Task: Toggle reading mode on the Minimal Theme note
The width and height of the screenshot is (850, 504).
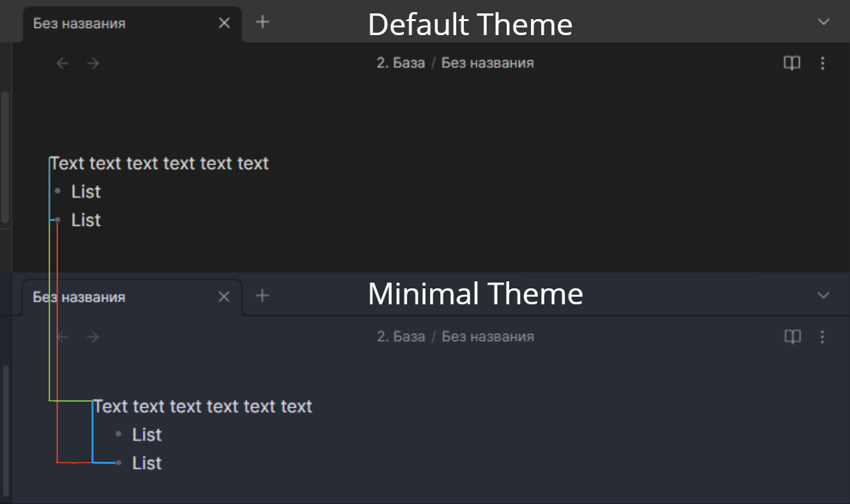Action: 791,336
